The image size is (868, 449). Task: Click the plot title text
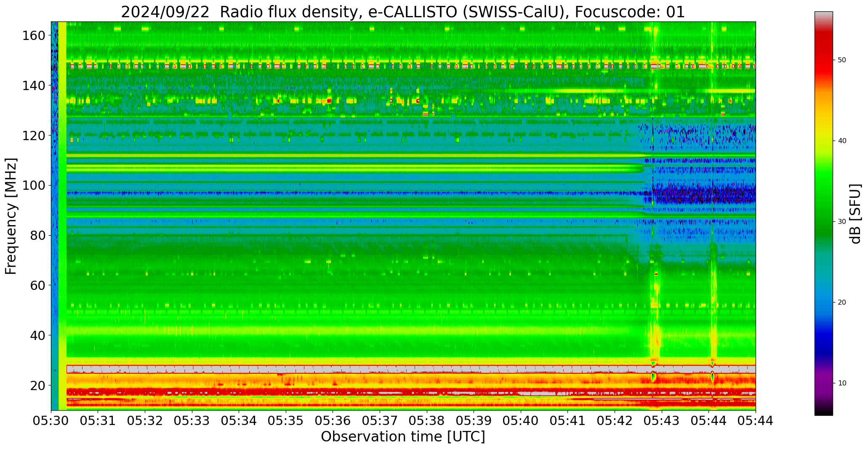click(403, 12)
